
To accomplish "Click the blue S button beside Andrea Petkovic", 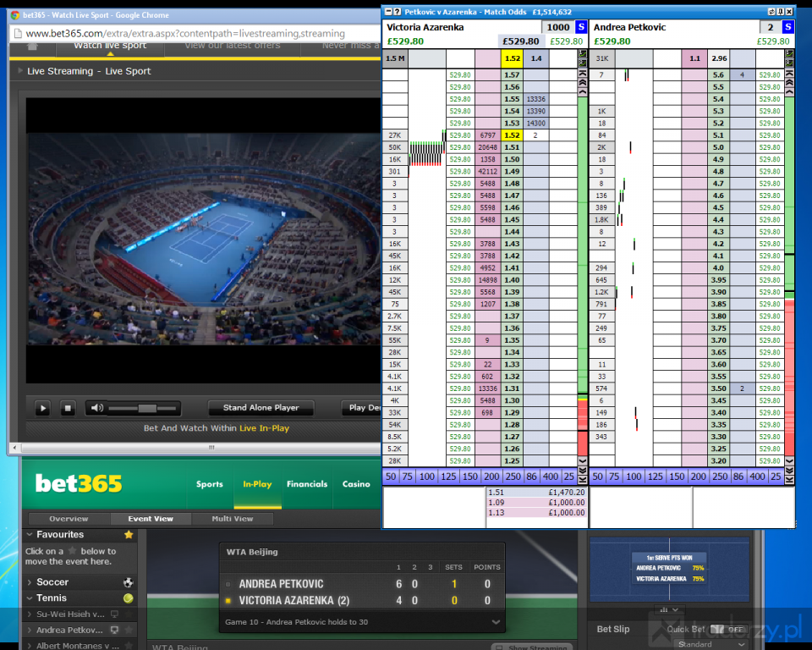I will pyautogui.click(x=787, y=27).
